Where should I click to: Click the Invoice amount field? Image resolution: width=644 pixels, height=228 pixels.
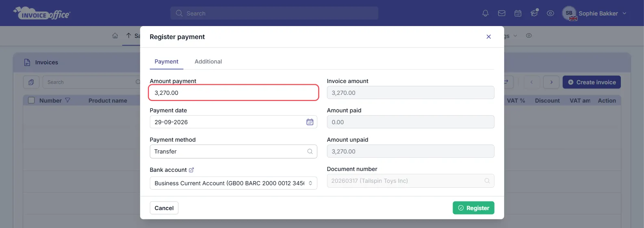410,93
